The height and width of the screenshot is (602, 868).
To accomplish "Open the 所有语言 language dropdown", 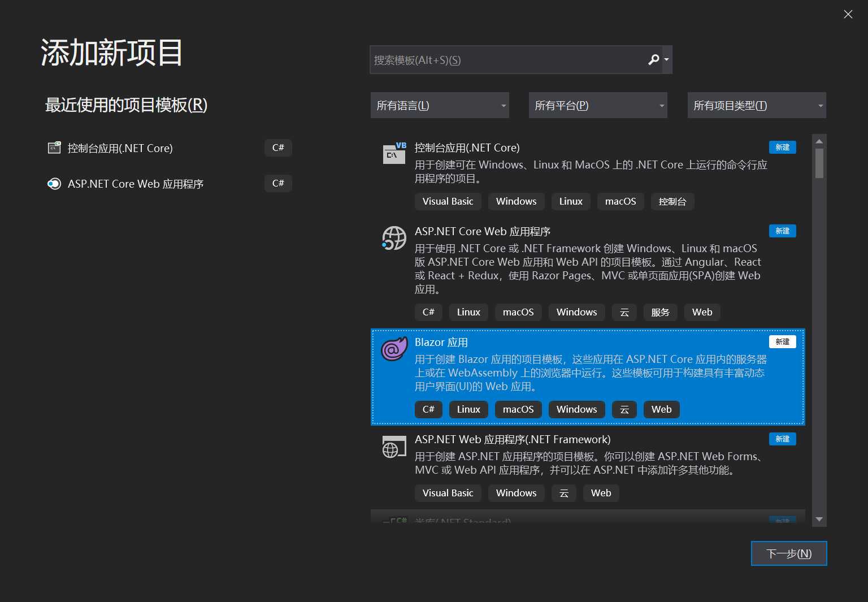I will (440, 105).
